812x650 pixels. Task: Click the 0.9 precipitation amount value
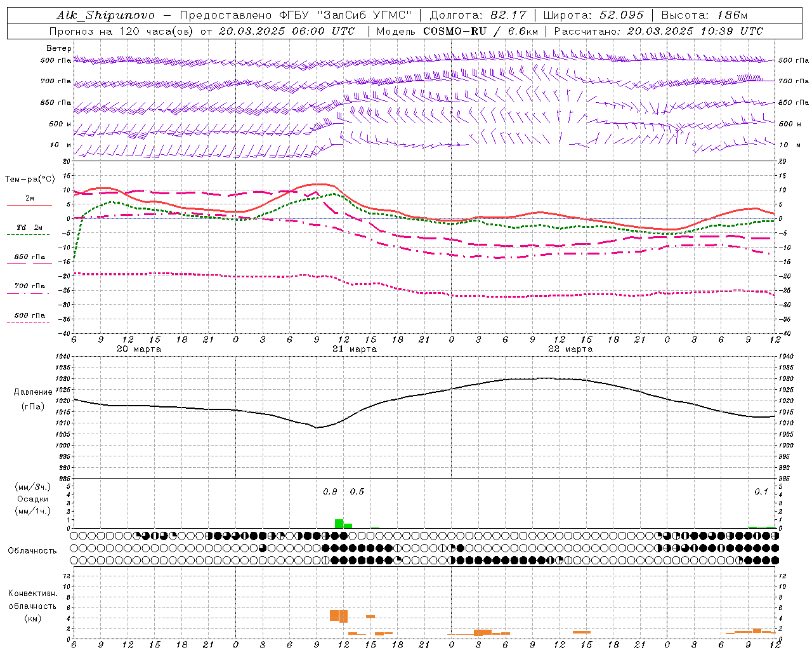pos(330,492)
